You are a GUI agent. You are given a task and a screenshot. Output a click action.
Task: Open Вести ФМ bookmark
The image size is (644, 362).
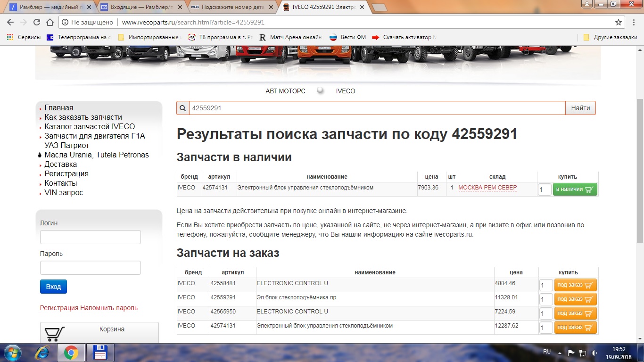(347, 37)
